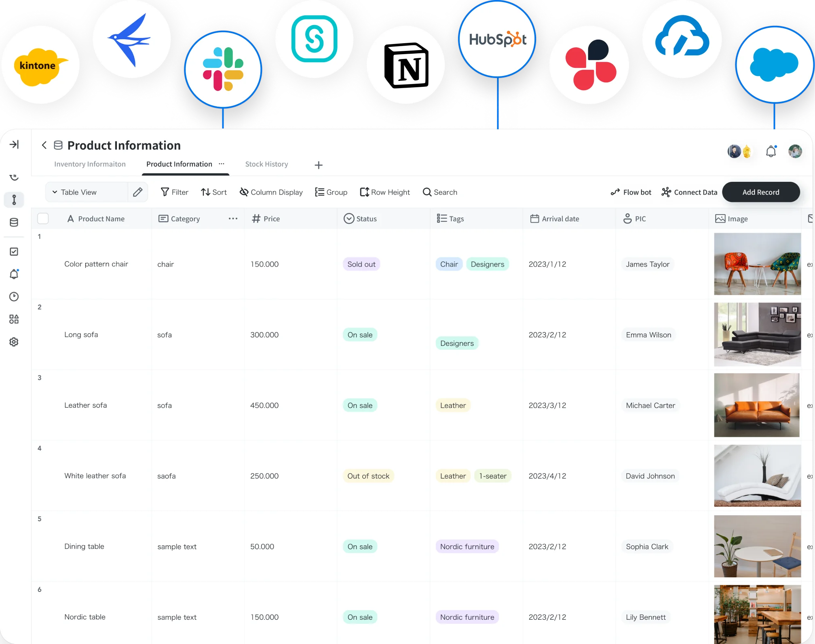815x644 pixels.
Task: Open the Sort toolbar option
Action: click(214, 192)
